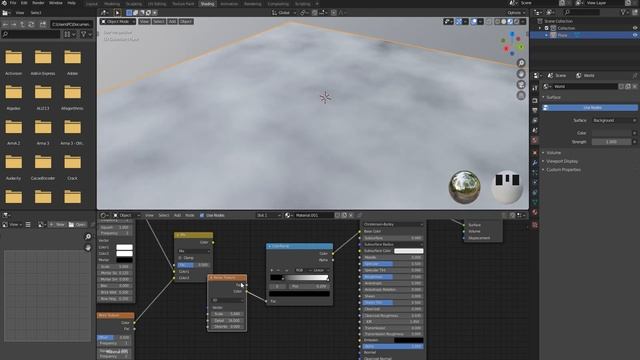Viewport: 640px width, 360px height.
Task: Open the Render menu
Action: click(x=38, y=3)
